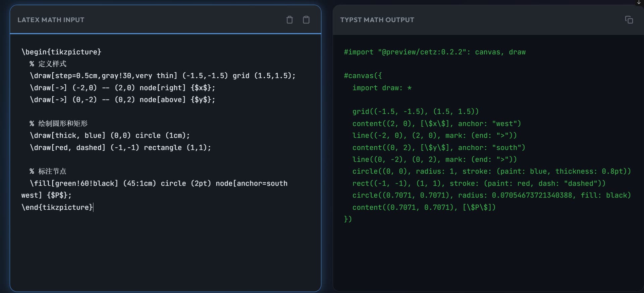Click the rect stroke red dashed output line
The height and width of the screenshot is (293, 644).
[x=479, y=184]
